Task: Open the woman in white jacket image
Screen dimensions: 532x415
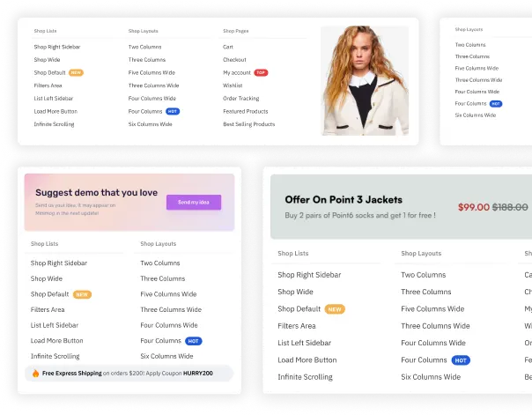Action: click(365, 81)
